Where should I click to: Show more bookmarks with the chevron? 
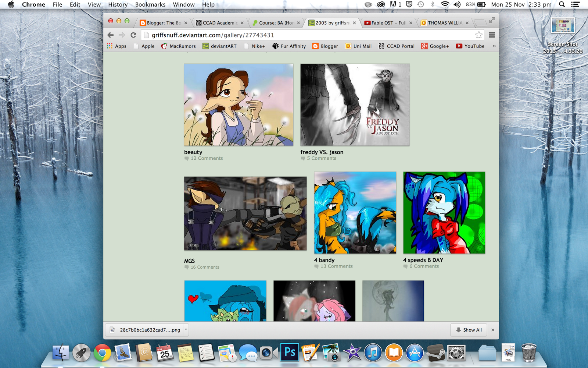(494, 46)
